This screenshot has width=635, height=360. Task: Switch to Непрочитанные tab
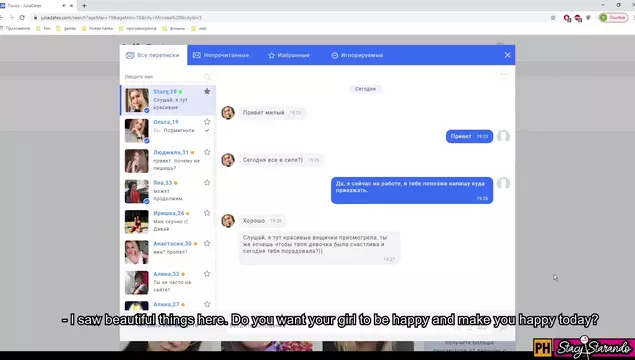pyautogui.click(x=221, y=55)
